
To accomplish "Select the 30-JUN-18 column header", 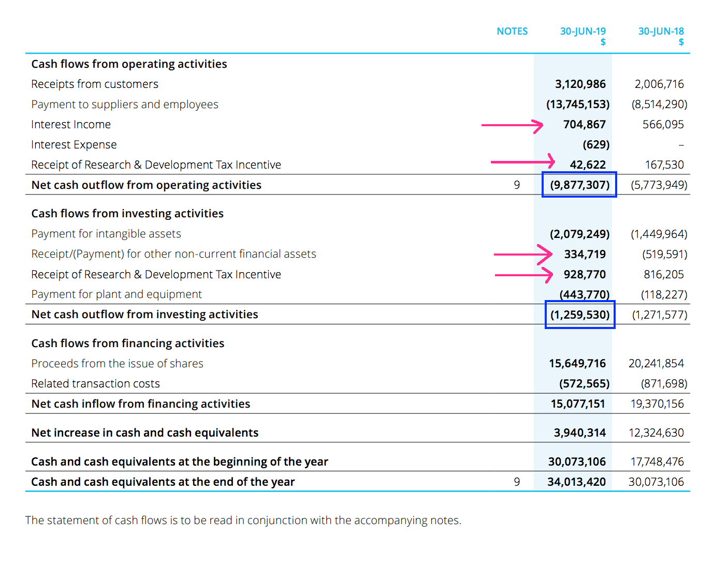I will (661, 32).
